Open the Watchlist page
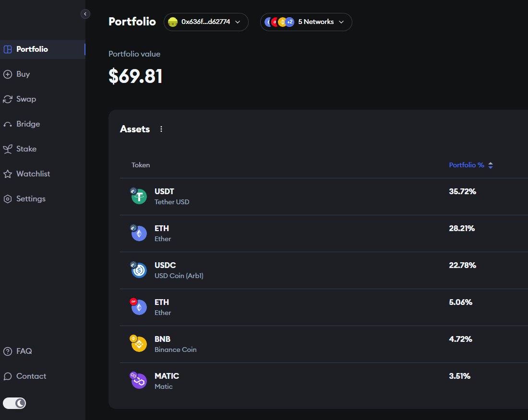The width and height of the screenshot is (528, 420). pyautogui.click(x=33, y=174)
